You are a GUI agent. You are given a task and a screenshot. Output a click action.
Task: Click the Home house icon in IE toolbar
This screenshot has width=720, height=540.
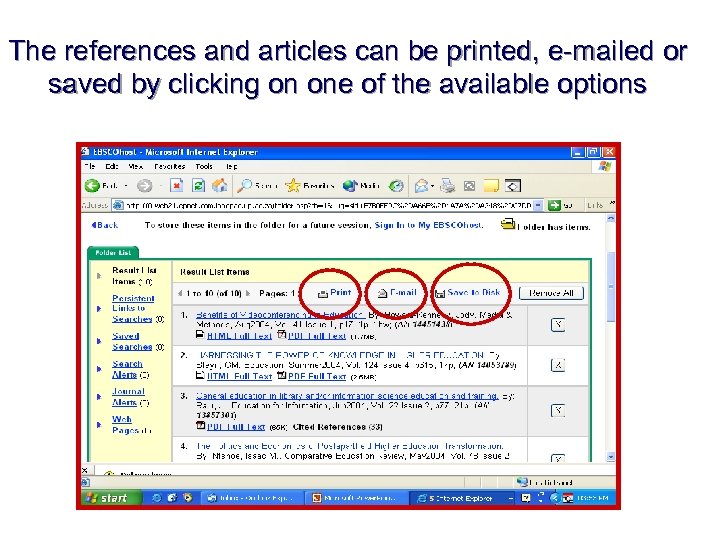tap(219, 186)
